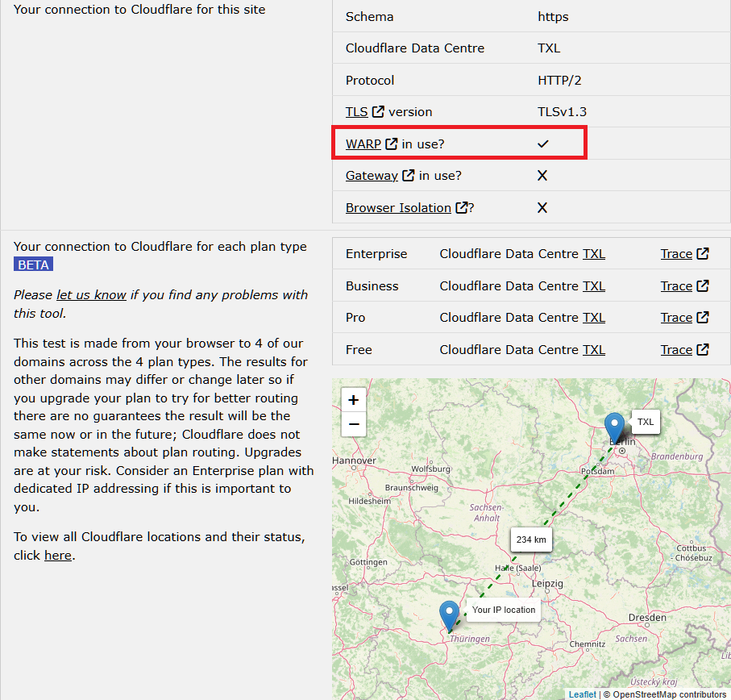The image size is (731, 700).
Task: Click external icon next to Enterprise Trace
Action: [x=703, y=254]
